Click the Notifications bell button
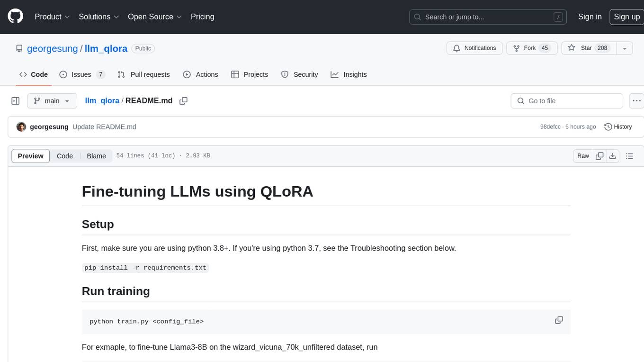This screenshot has width=644, height=362. [474, 48]
